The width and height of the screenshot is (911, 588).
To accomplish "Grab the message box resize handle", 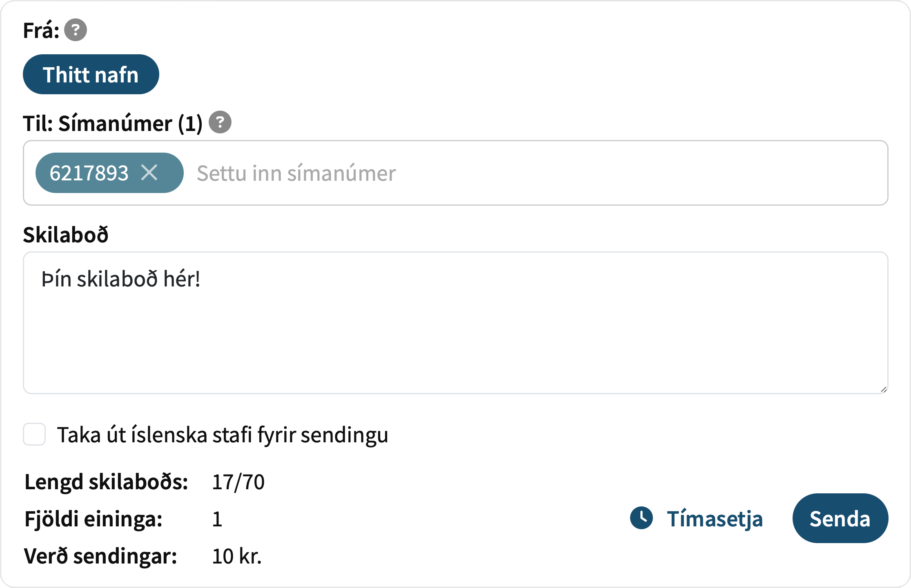I will point(883,389).
